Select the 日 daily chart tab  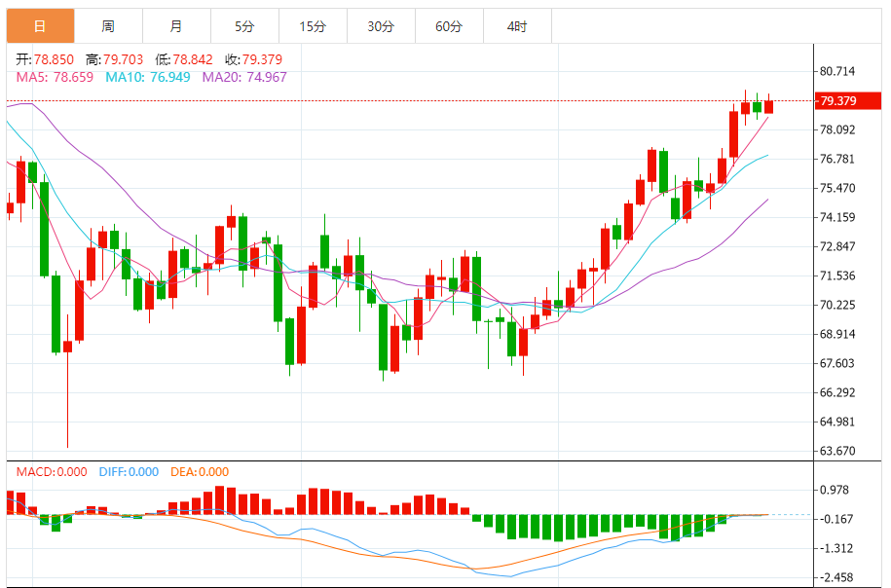click(40, 26)
